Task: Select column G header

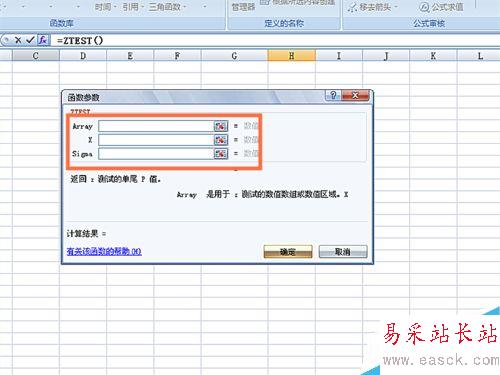Action: [x=235, y=56]
